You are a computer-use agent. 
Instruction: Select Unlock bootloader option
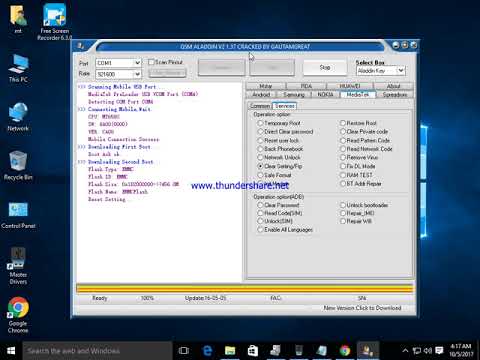coord(343,205)
